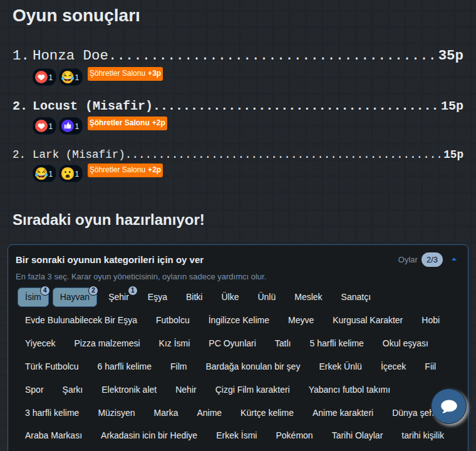
Task: Select the Futbolcu category
Action: coord(173,320)
